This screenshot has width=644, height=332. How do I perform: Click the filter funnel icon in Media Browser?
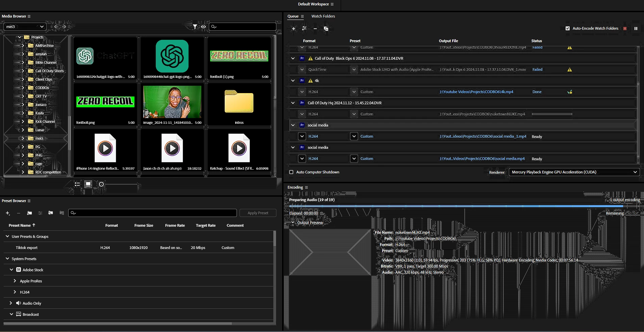[x=195, y=27]
